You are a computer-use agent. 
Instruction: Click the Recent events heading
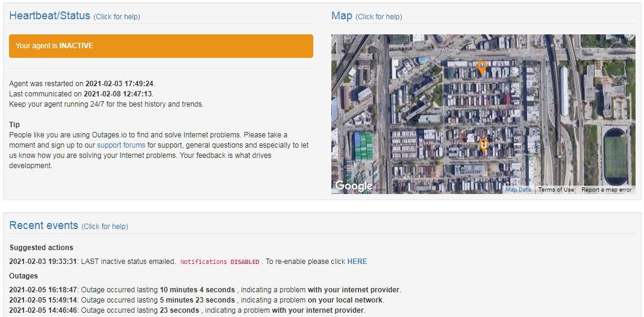43,225
